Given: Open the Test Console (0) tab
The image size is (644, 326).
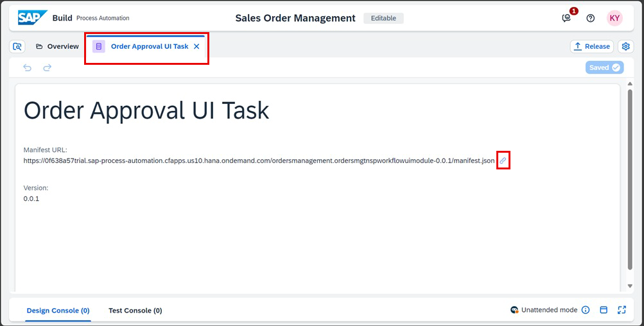Looking at the screenshot, I should point(135,311).
